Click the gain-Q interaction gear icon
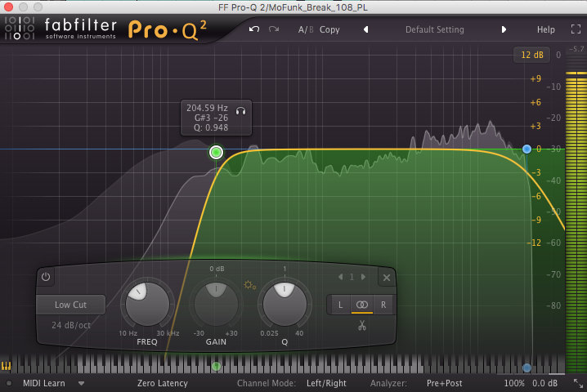This screenshot has height=392, width=587. pos(249,285)
